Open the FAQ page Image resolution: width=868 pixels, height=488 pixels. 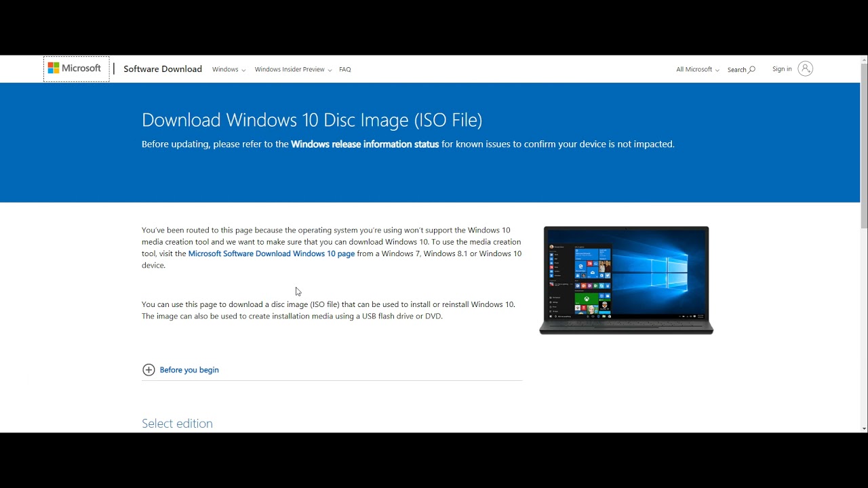click(x=344, y=69)
